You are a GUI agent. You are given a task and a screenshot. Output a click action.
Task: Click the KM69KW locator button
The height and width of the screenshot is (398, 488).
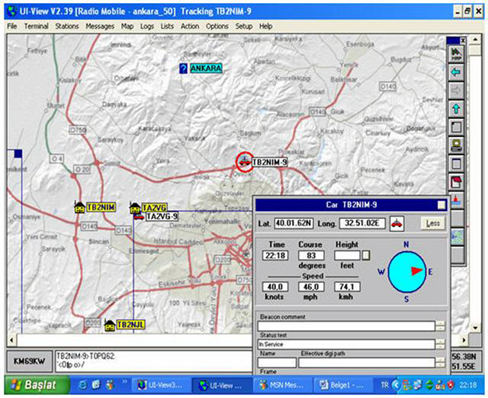(29, 361)
